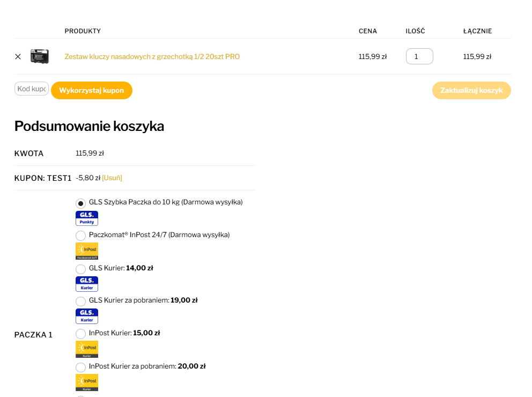The height and width of the screenshot is (397, 532).
Task: Click the InPost Kurier logo under 20,00 zł option
Action: (87, 382)
